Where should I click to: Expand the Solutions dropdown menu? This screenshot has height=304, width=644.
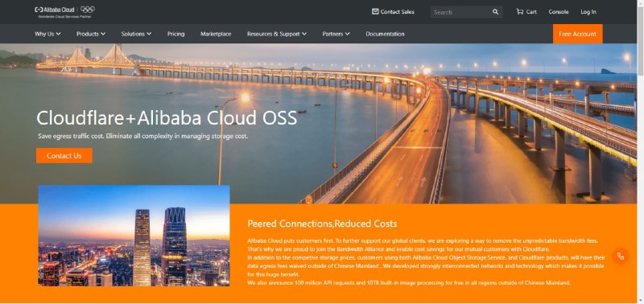click(x=136, y=34)
